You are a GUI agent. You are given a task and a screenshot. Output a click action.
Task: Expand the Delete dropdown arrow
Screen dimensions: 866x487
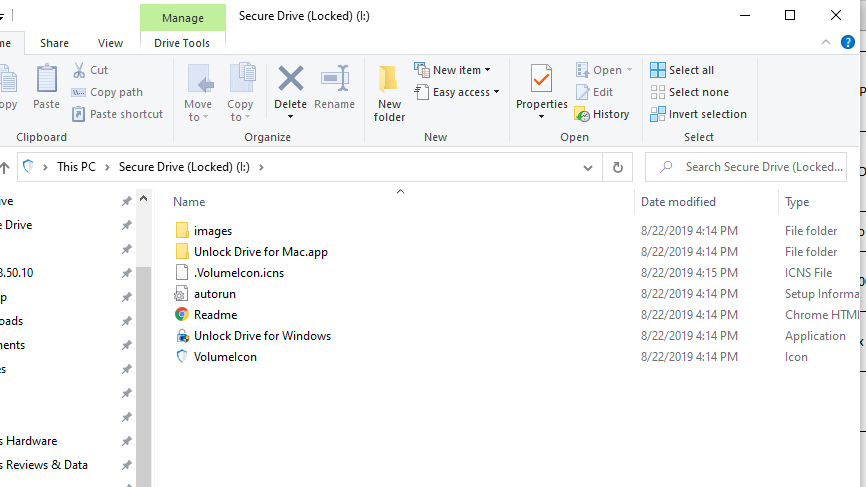point(291,117)
